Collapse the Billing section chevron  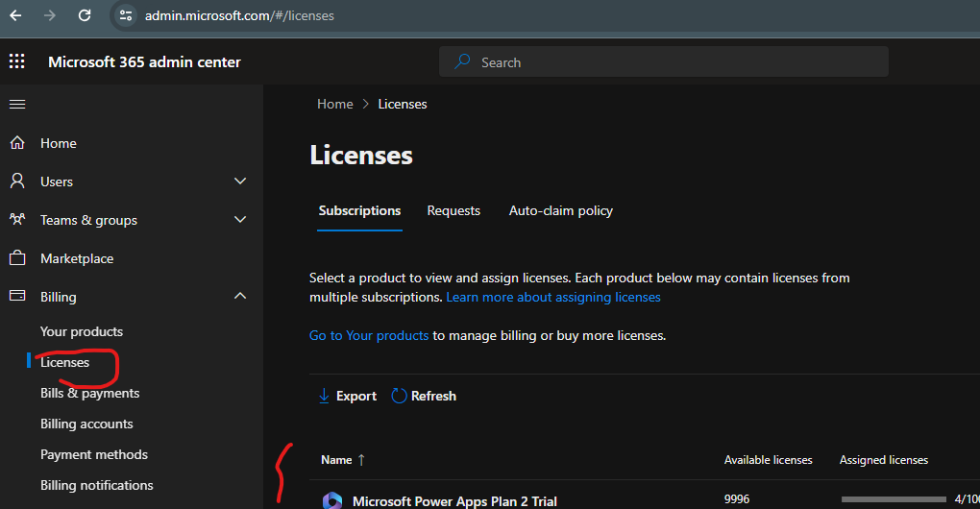[x=240, y=296]
